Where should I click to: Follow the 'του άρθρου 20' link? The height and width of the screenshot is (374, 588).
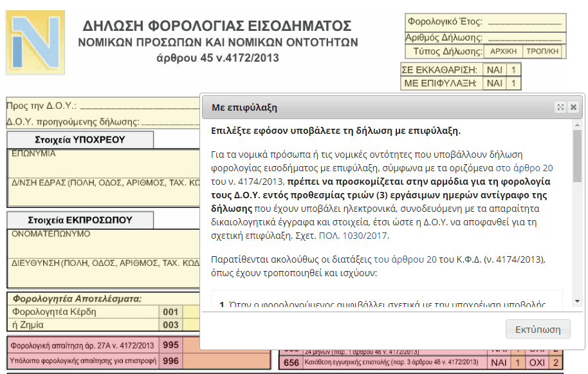click(405, 259)
